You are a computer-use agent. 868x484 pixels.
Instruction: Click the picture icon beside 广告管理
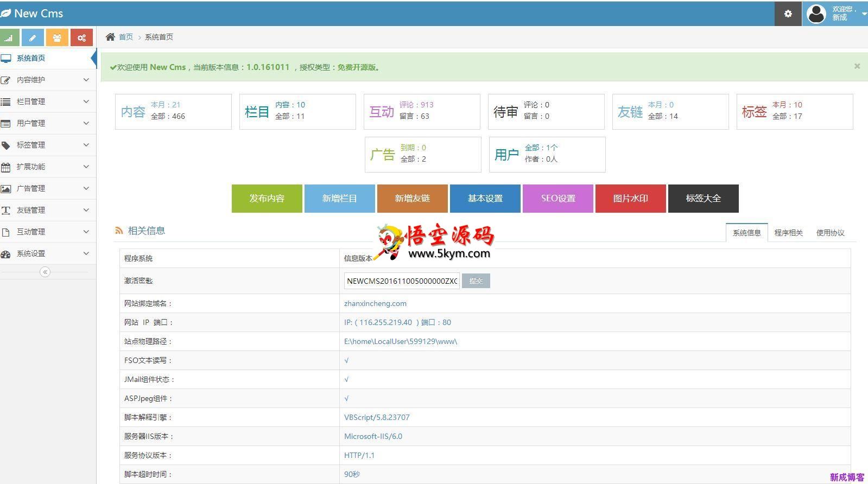5,188
